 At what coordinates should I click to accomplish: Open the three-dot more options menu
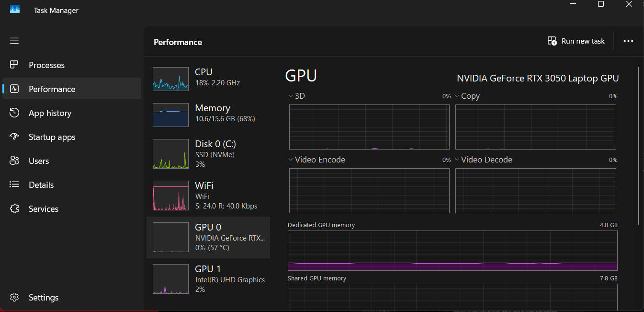pyautogui.click(x=628, y=41)
